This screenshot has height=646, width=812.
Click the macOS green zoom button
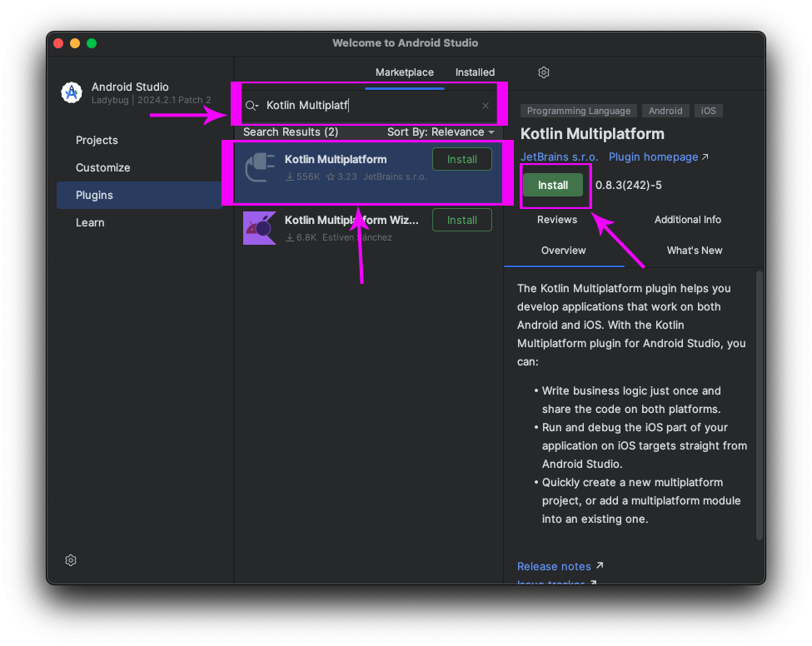(92, 43)
